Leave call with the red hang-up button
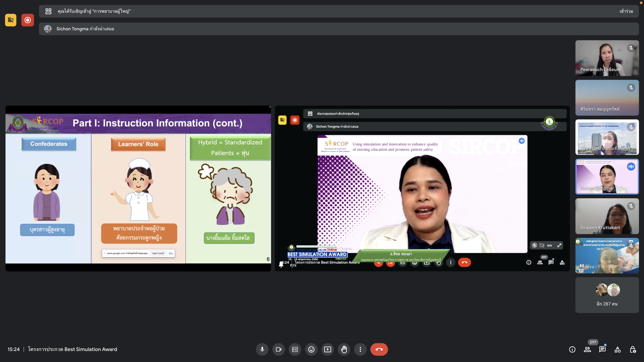Viewport: 644px width, 362px height. (x=379, y=349)
